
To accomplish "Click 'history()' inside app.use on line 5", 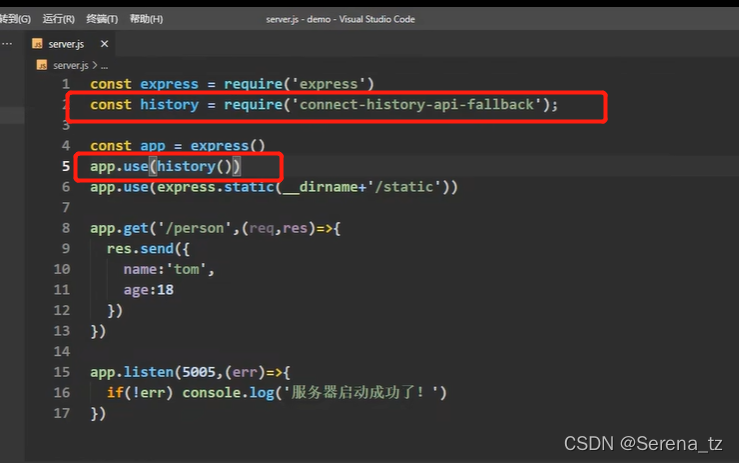I will [194, 166].
